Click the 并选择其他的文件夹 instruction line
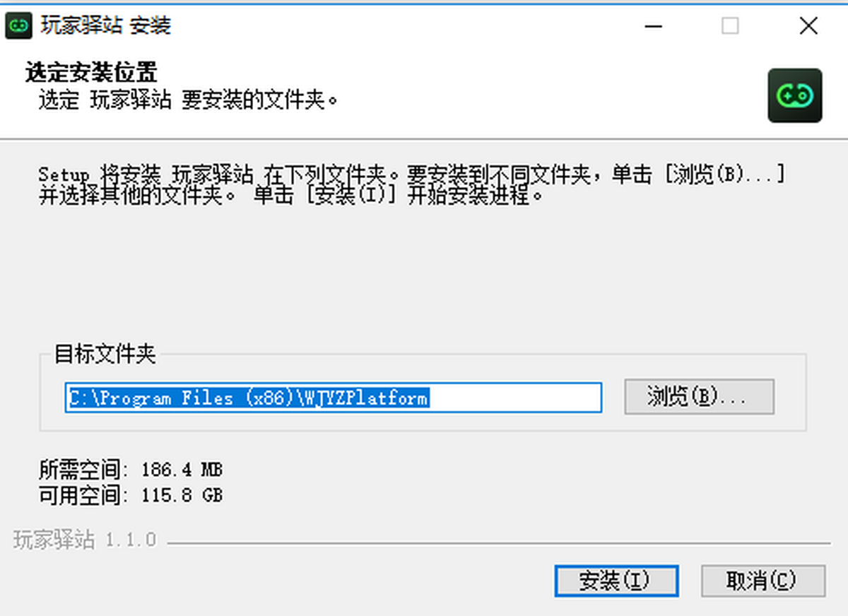Screen dimensions: 848x616 pyautogui.click(x=291, y=196)
